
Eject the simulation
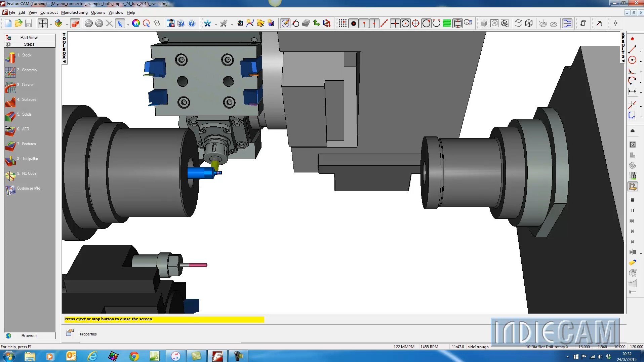click(632, 131)
